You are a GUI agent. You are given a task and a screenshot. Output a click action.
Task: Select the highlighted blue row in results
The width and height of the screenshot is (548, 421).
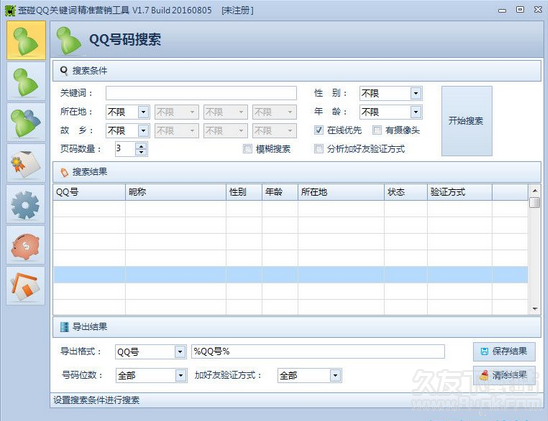click(290, 275)
